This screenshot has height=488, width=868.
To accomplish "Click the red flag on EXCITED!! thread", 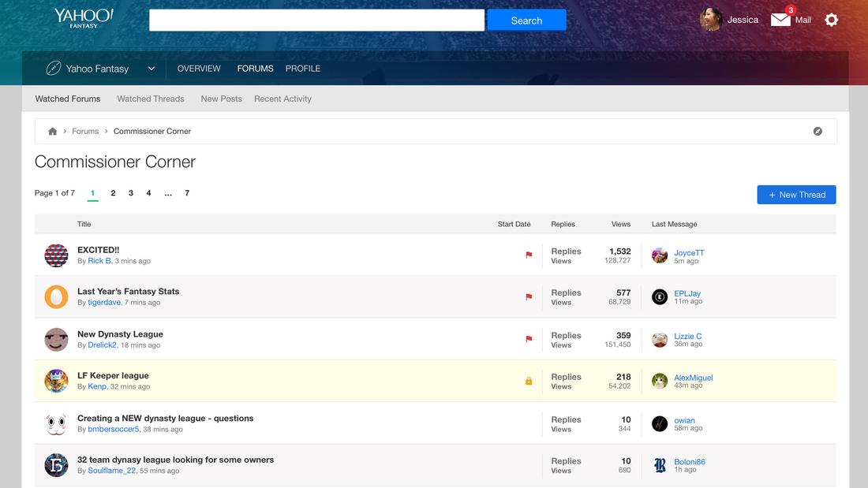I will [x=529, y=255].
